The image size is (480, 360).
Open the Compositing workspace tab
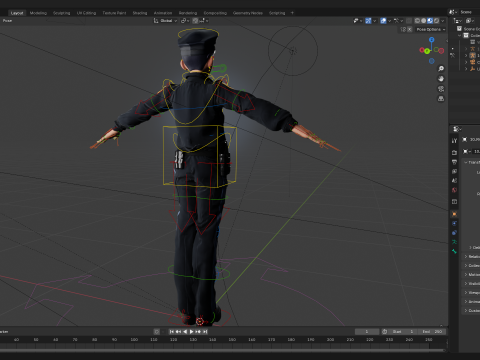pyautogui.click(x=215, y=13)
